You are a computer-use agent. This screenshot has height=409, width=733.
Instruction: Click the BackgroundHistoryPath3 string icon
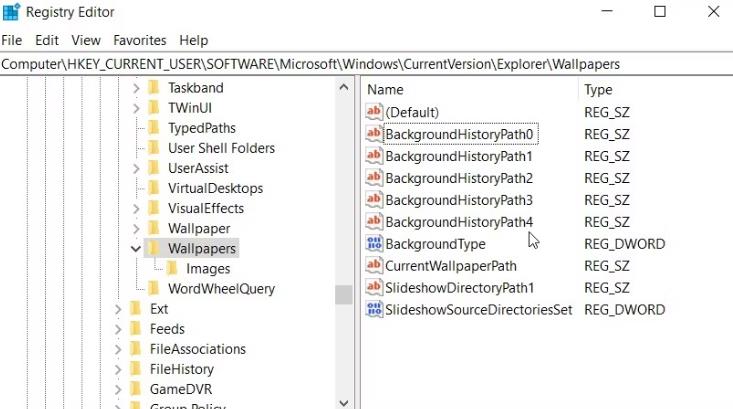coord(374,200)
